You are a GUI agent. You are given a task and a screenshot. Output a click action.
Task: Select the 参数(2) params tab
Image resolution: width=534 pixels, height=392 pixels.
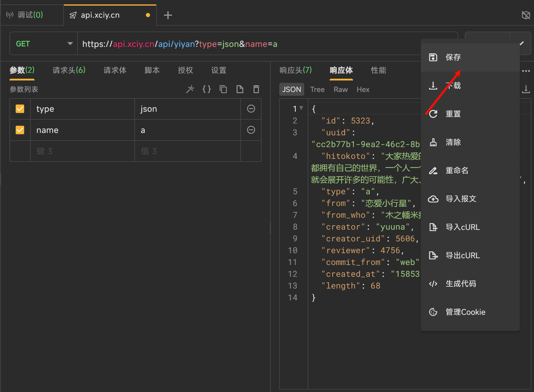(x=22, y=70)
